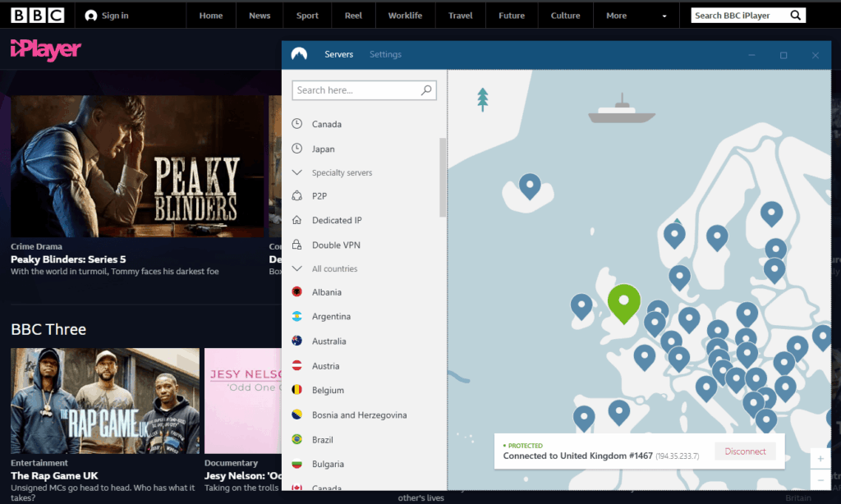Select the Dedicated IP house icon
The width and height of the screenshot is (841, 504).
pyautogui.click(x=296, y=221)
